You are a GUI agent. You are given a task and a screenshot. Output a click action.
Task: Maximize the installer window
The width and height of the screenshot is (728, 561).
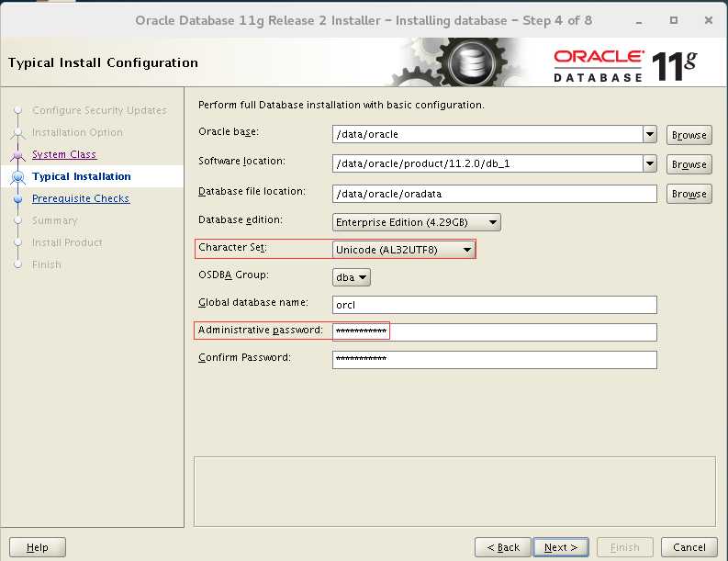click(674, 20)
